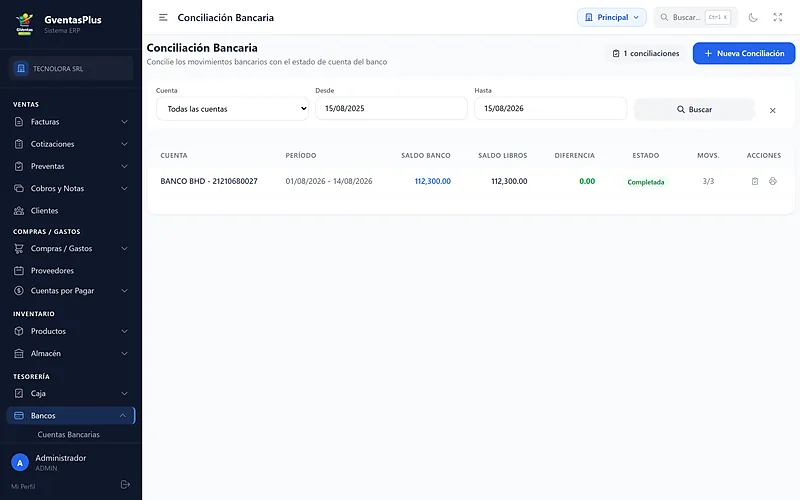
Task: Toggle the sidebar hamburger menu
Action: tap(163, 17)
